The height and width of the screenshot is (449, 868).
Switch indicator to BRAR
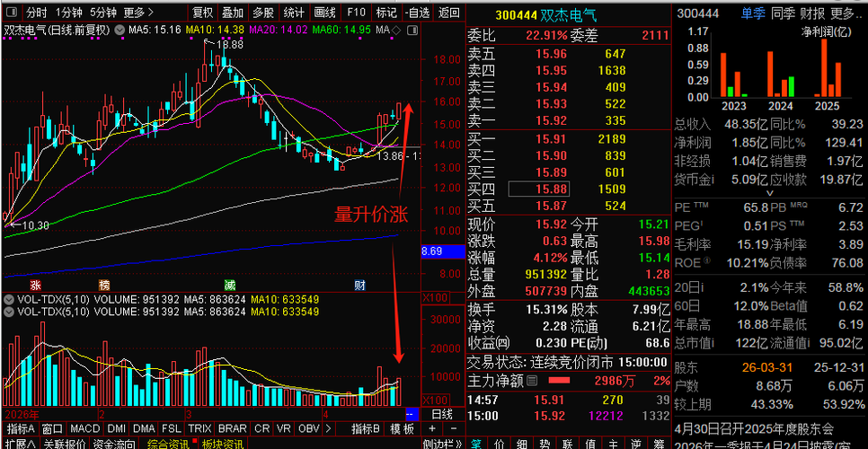pos(233,428)
